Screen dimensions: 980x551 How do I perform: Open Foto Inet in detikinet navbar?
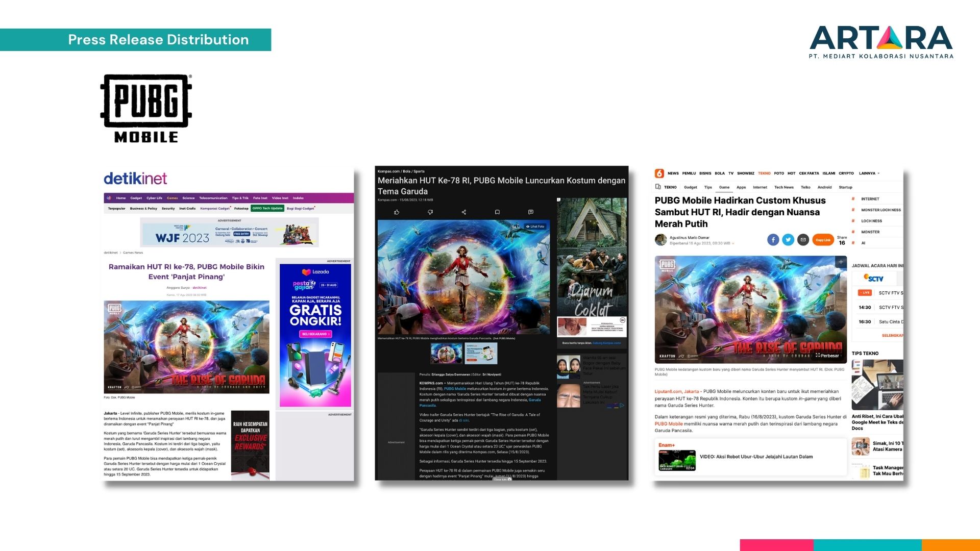(x=260, y=198)
